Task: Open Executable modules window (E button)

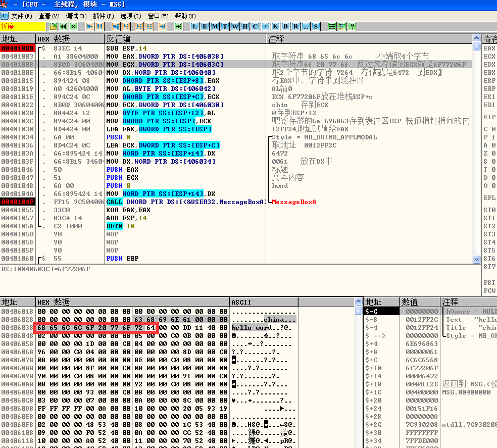Action: pos(205,27)
